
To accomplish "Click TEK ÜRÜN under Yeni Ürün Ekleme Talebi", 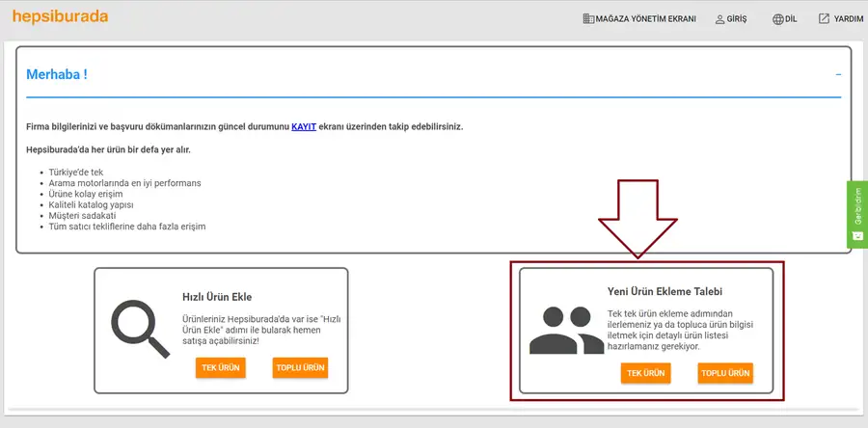I will point(645,373).
